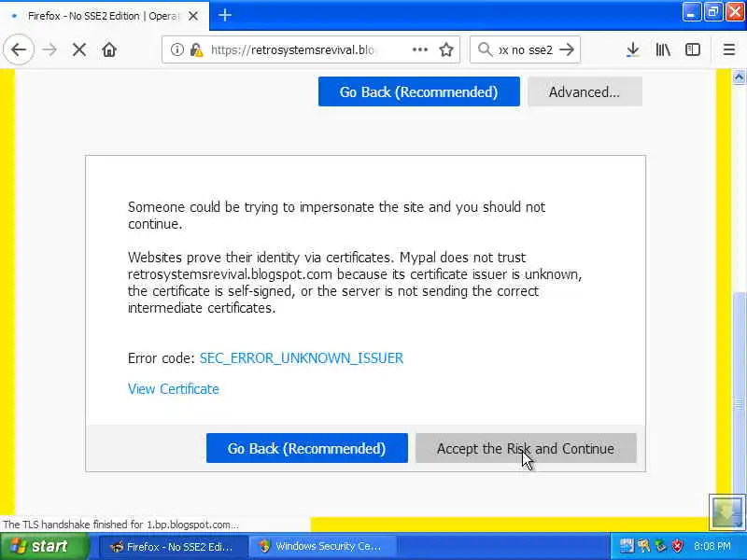Click the red shield security tray icon
Viewport: 747px width, 560px height.
pyautogui.click(x=677, y=546)
